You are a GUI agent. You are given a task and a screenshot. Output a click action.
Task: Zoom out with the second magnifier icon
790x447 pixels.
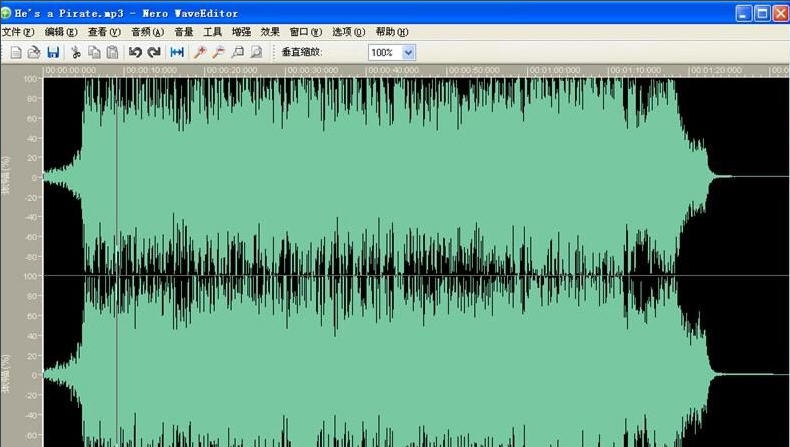[x=218, y=52]
